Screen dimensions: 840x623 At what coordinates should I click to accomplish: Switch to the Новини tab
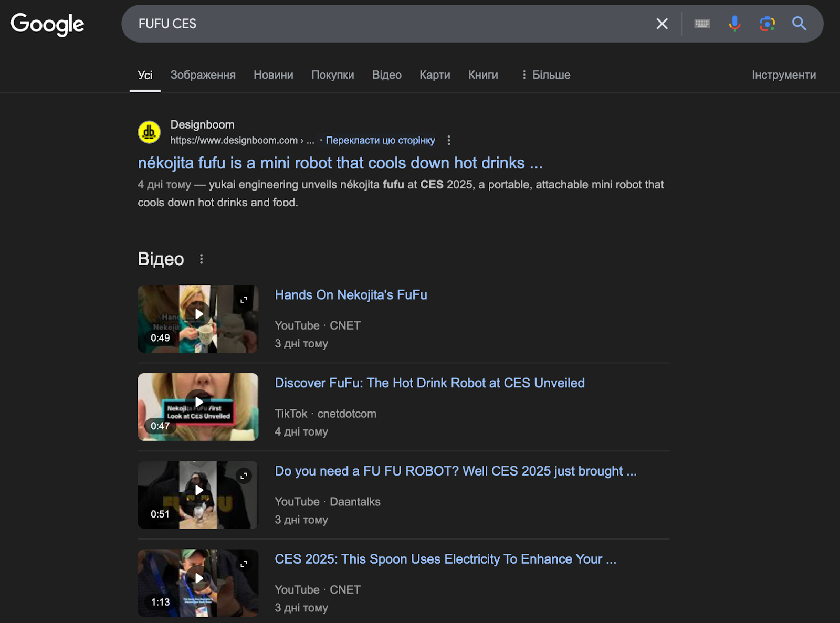tap(274, 75)
